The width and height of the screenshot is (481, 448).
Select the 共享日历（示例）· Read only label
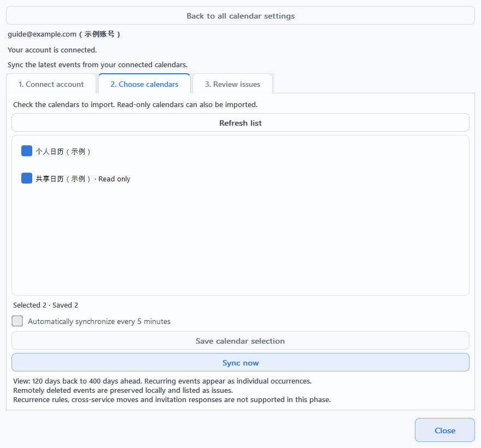click(x=83, y=179)
